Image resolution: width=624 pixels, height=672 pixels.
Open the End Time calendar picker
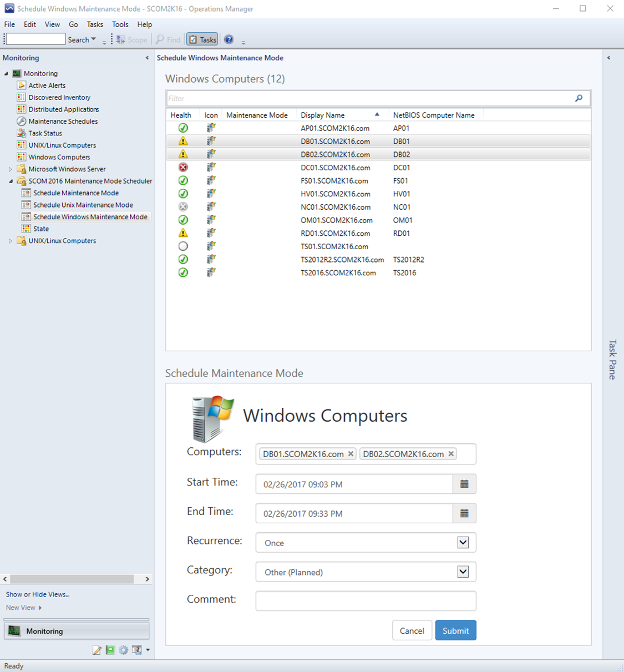click(x=464, y=513)
